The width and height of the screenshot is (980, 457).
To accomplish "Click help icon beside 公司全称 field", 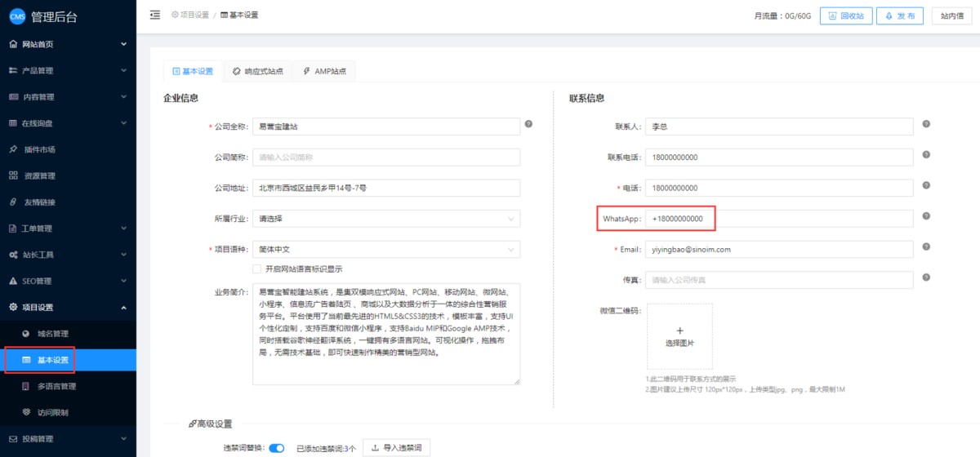I will point(528,124).
